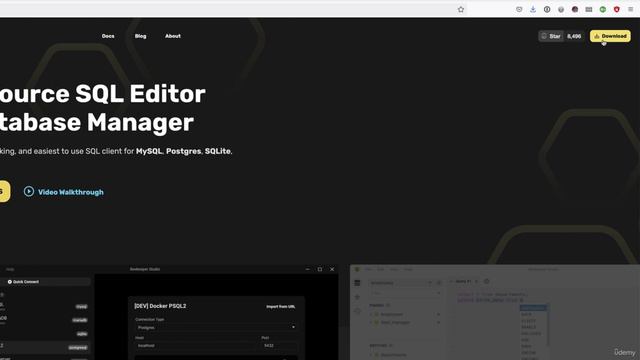Click the [DEV] Docker PSQL2 connection title

pyautogui.click(x=160, y=306)
